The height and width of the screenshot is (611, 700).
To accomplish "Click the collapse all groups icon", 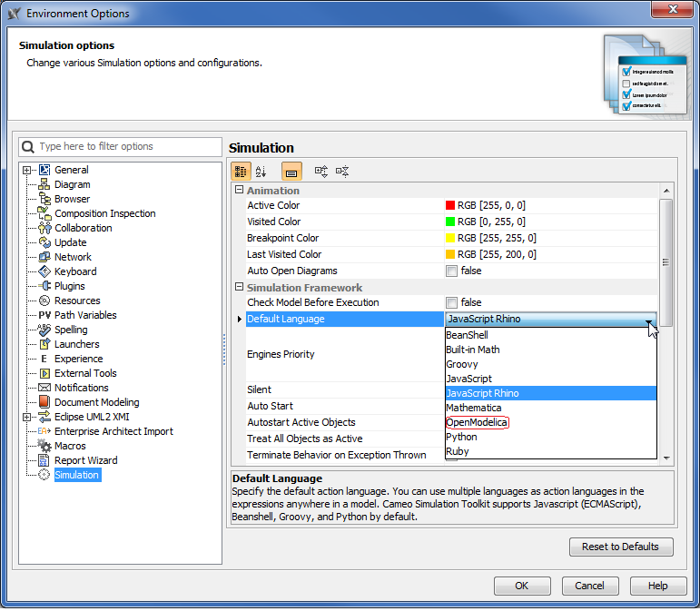I will tap(342, 172).
